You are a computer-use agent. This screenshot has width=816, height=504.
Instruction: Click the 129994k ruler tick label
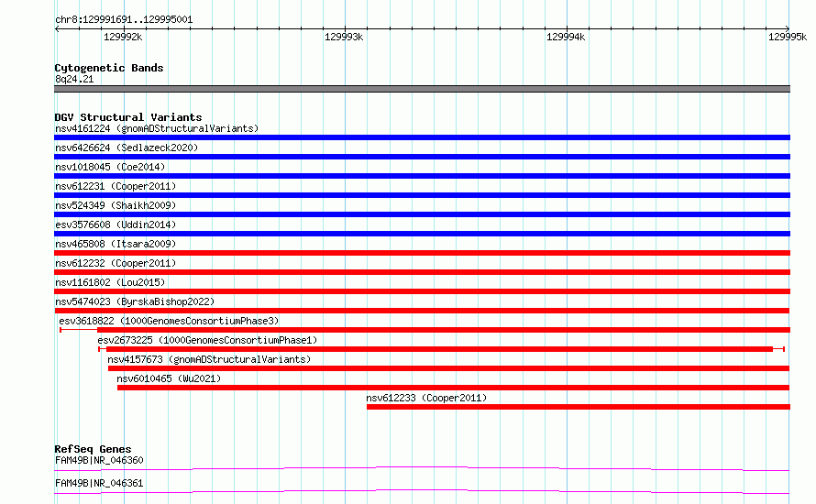tap(566, 37)
